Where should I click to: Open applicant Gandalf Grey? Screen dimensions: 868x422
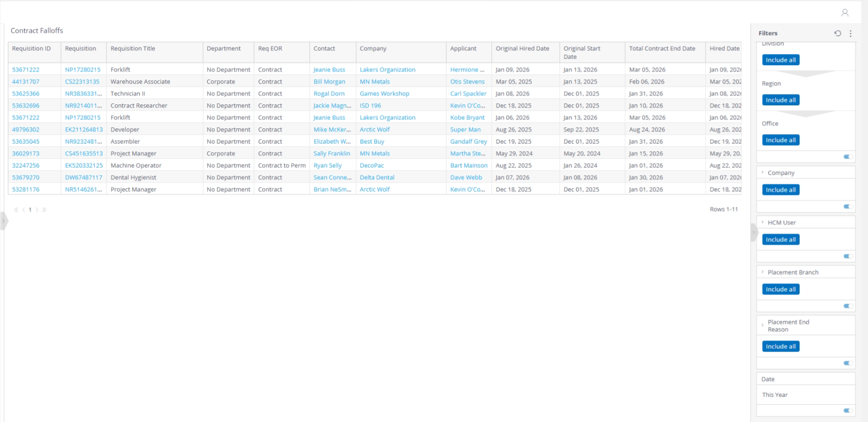coord(468,141)
